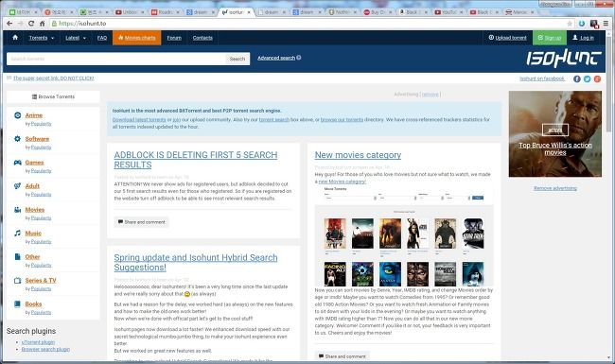The width and height of the screenshot is (615, 364).
Task: Open Isohunt on facebook link
Action: [x=542, y=78]
